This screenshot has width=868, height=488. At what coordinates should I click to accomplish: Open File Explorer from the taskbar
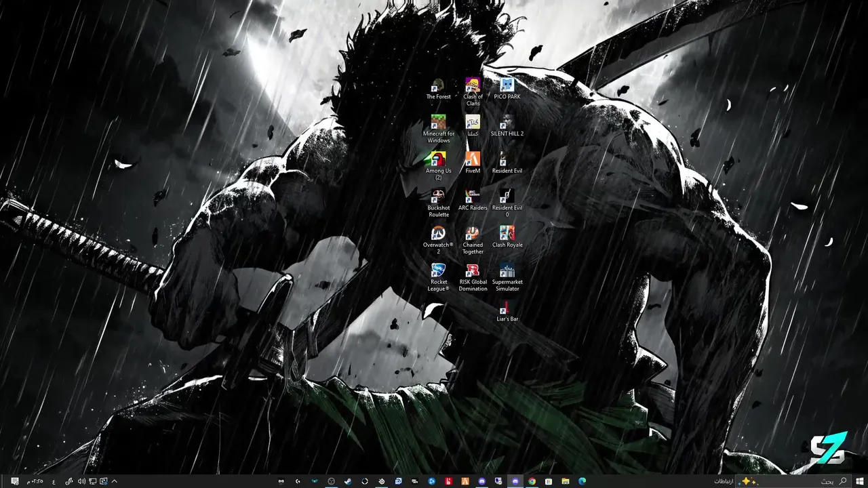click(565, 481)
